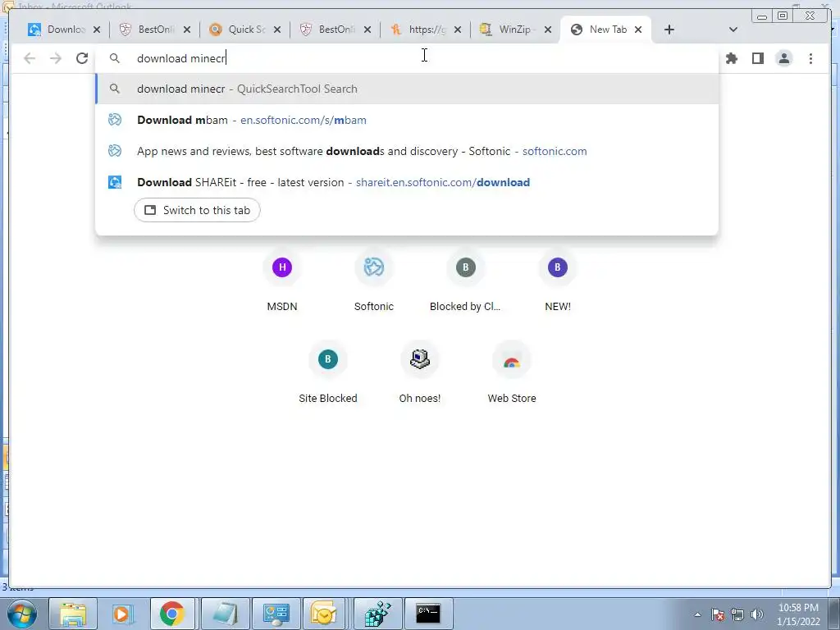
Task: Open the Command Prompt taskbar icon
Action: coord(428,614)
